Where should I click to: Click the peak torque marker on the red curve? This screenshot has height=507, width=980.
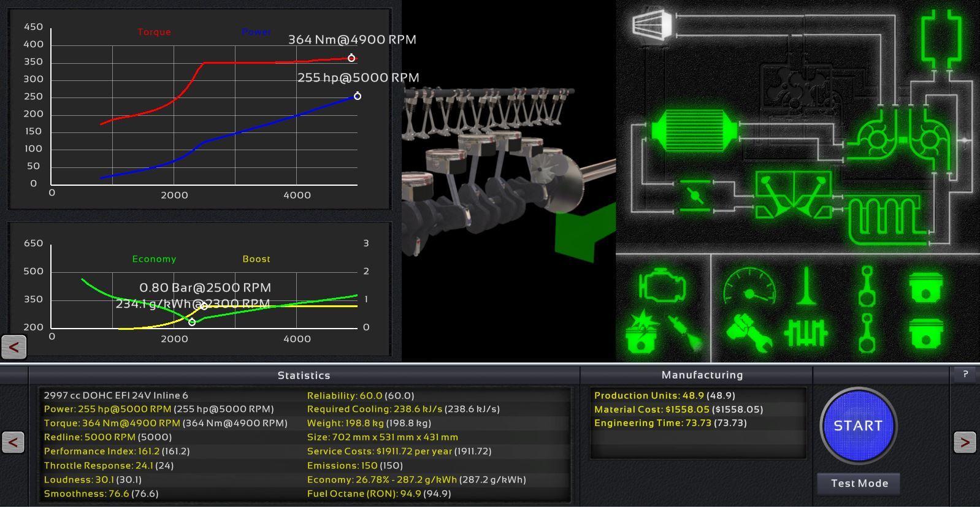coord(351,58)
